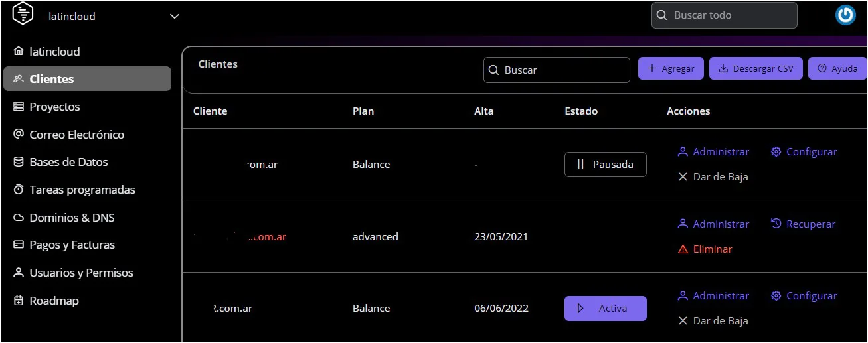This screenshot has width=868, height=343.
Task: Click the red Eliminar warning link
Action: (705, 249)
